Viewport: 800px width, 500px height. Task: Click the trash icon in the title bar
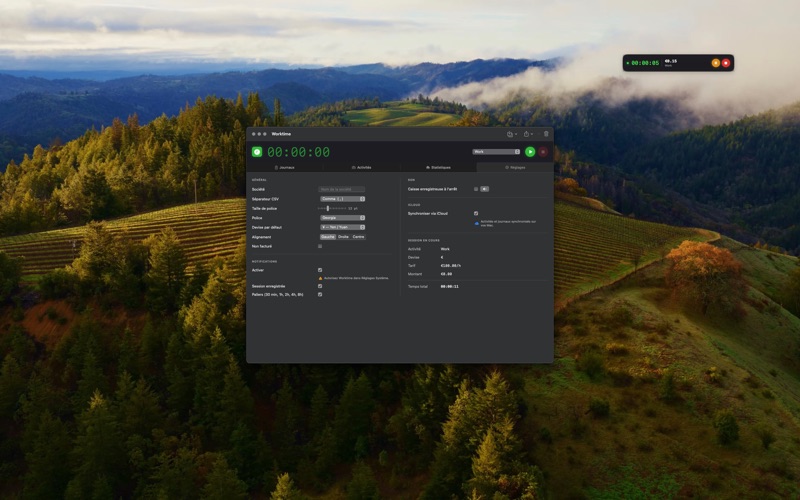coord(546,134)
